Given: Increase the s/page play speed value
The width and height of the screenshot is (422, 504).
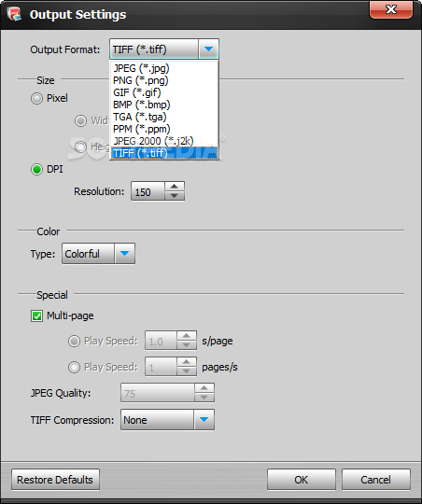Looking at the screenshot, I should (187, 336).
